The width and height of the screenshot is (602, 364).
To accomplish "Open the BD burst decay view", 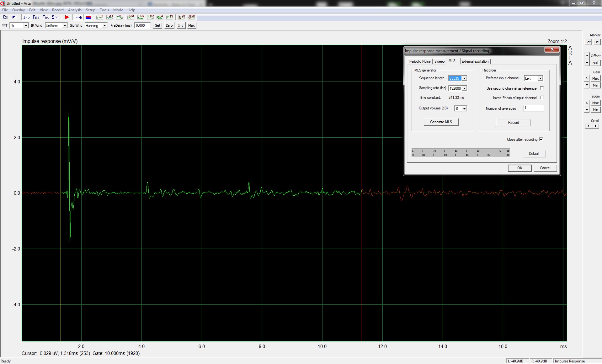I will [170, 17].
